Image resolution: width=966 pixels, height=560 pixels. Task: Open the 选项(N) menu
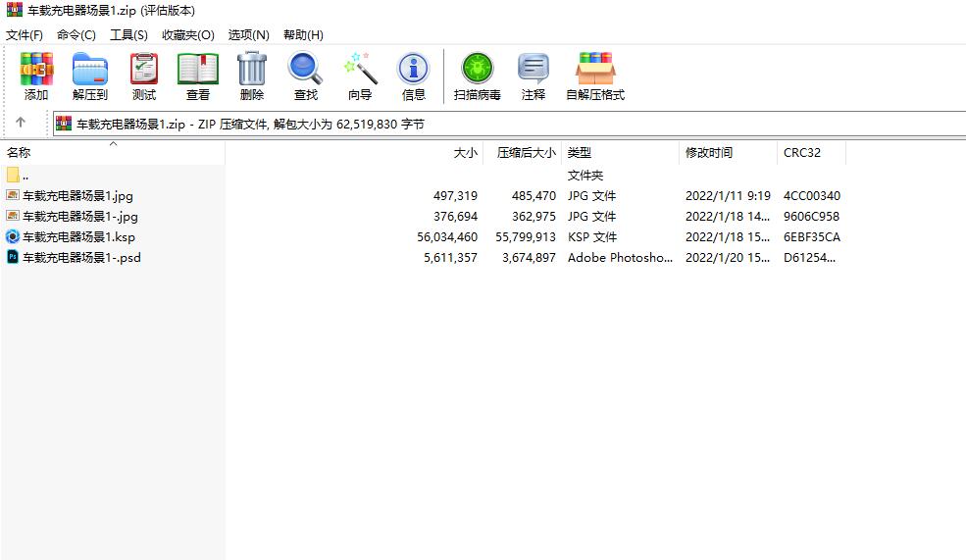[x=249, y=35]
